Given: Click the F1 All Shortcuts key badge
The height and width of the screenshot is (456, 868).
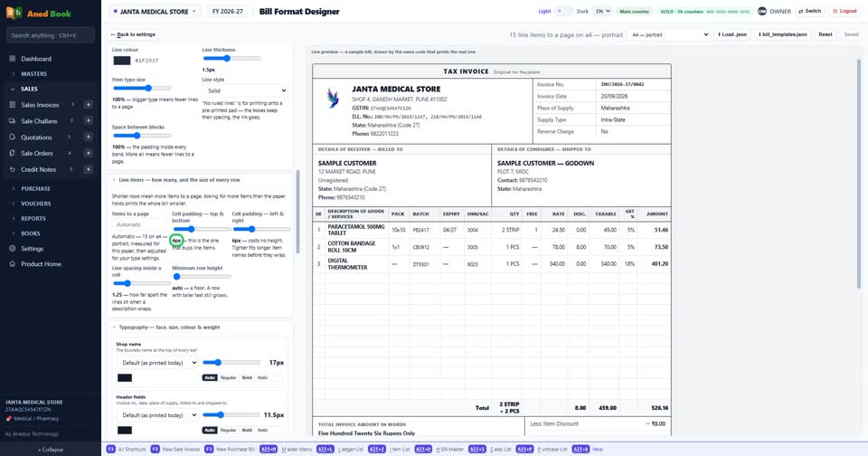Looking at the screenshot, I should tap(110, 450).
